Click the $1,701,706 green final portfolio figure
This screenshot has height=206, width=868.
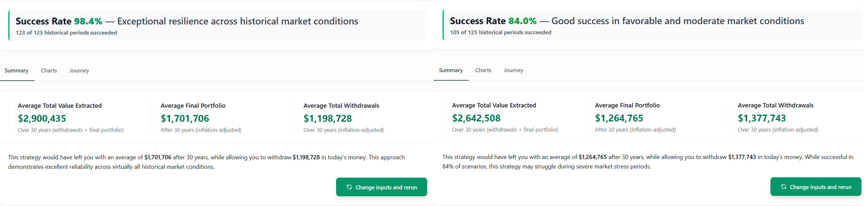(x=185, y=118)
